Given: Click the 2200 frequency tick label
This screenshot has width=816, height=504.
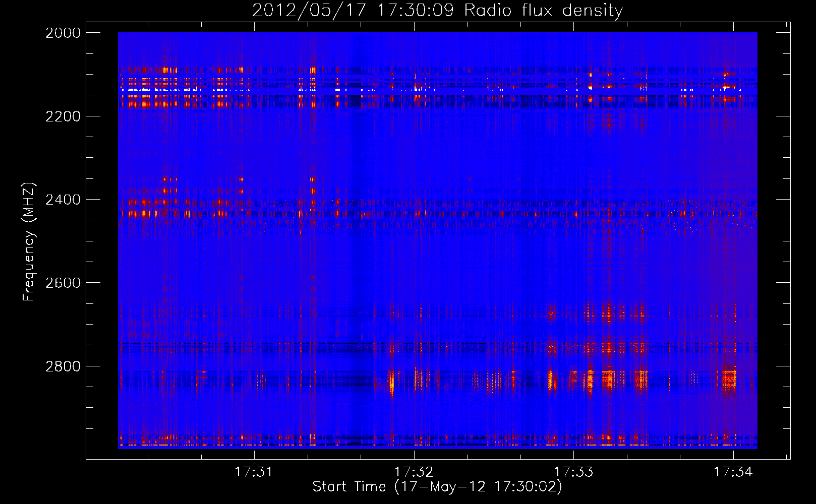Looking at the screenshot, I should 63,116.
